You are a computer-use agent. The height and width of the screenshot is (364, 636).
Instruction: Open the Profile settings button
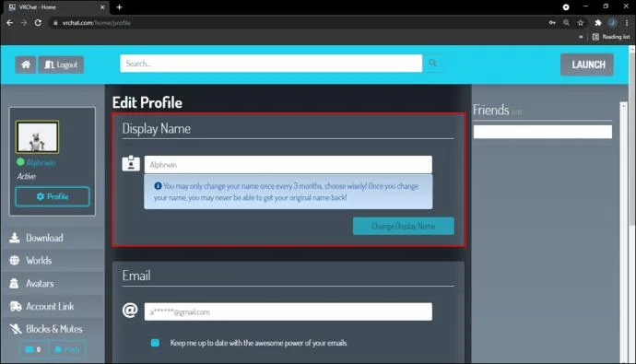53,196
